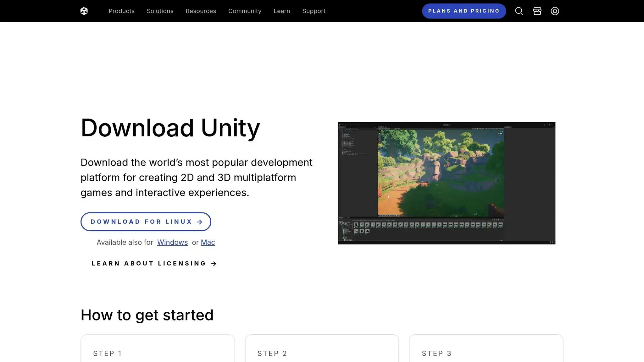Click the Download for Linux button

pos(146,222)
